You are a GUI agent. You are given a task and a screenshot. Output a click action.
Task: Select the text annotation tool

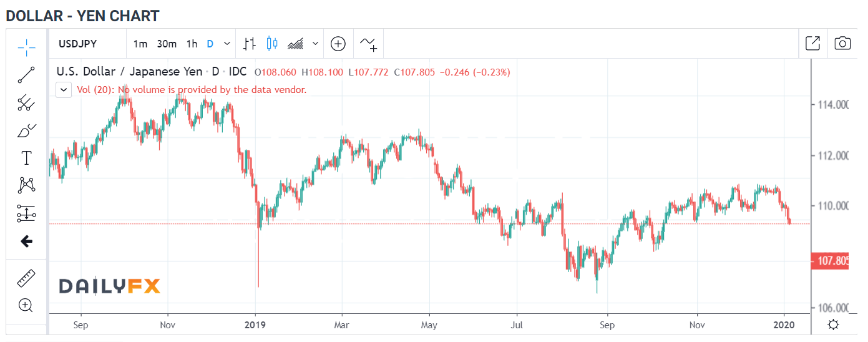26,158
